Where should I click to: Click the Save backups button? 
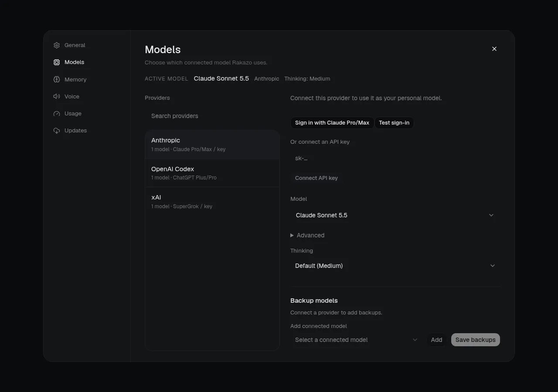pyautogui.click(x=476, y=340)
